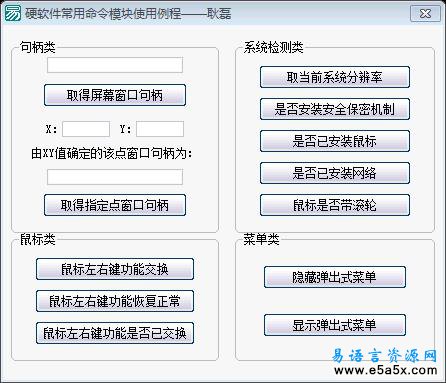Click the 鼠标左右键功能交换 button
The height and width of the screenshot is (383, 446).
click(115, 269)
